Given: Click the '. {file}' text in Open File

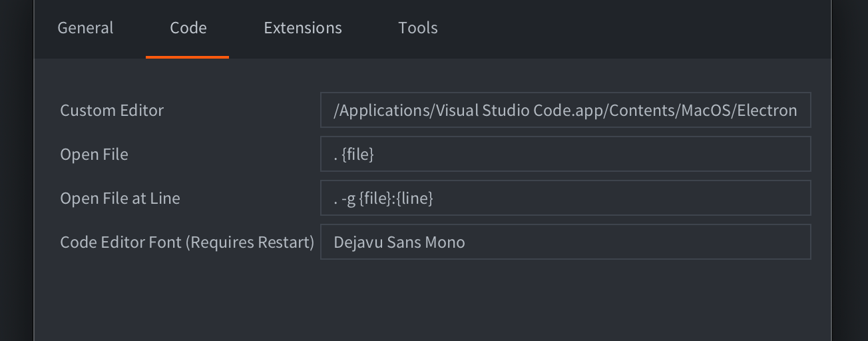Looking at the screenshot, I should [x=353, y=155].
